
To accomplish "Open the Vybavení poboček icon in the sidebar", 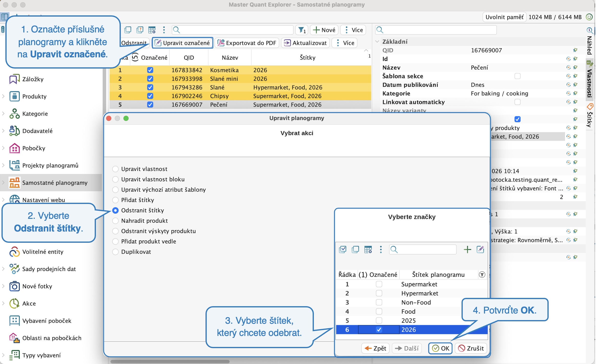I will [x=14, y=321].
